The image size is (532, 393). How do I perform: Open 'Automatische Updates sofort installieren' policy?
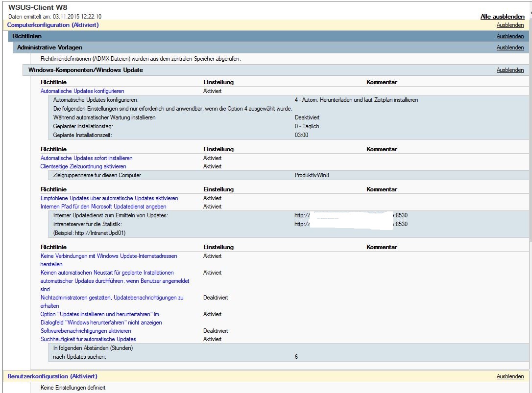pos(87,158)
